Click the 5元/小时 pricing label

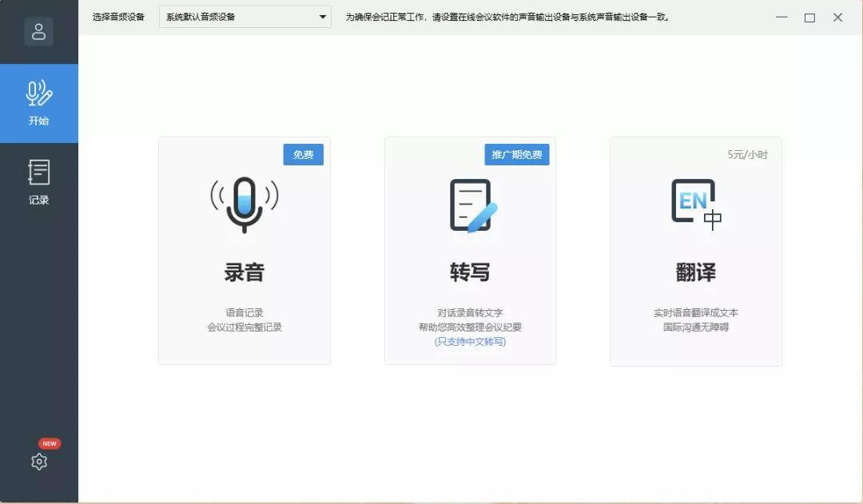[747, 155]
